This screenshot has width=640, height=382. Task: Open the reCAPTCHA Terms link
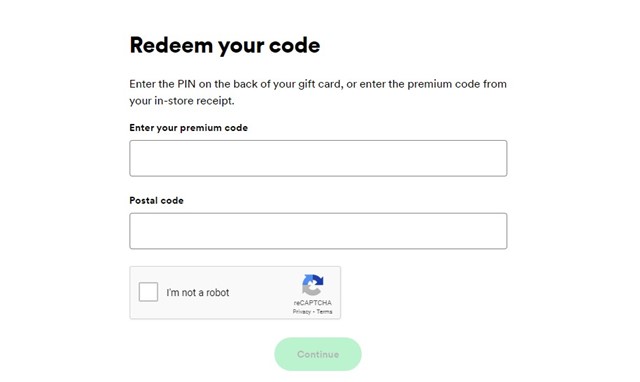coord(324,312)
